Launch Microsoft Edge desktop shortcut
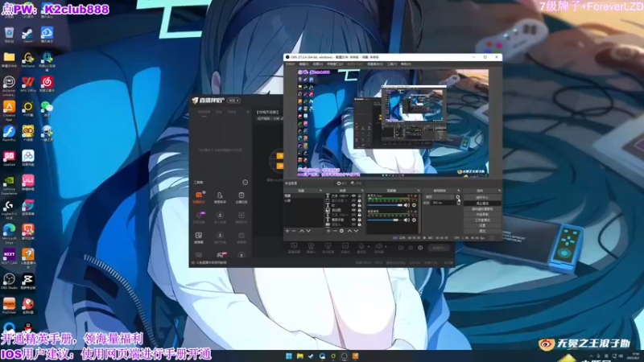Image resolution: width=644 pixels, height=362 pixels. pyautogui.click(x=9, y=234)
